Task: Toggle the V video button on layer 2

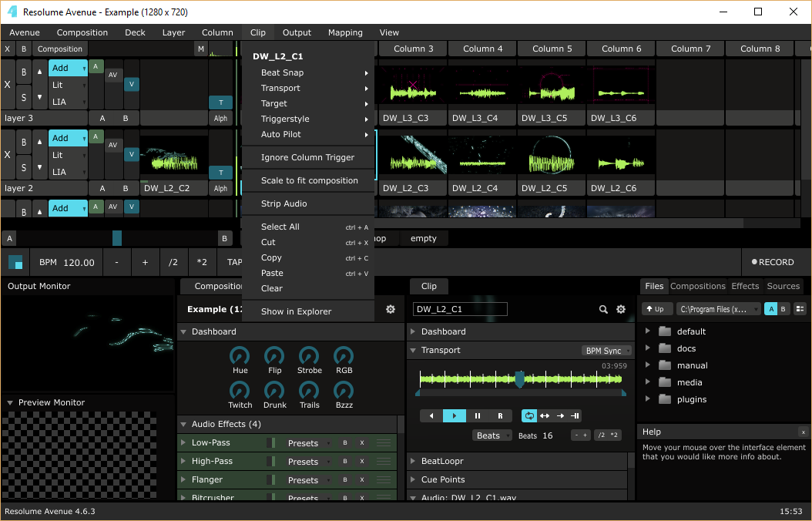Action: (132, 154)
